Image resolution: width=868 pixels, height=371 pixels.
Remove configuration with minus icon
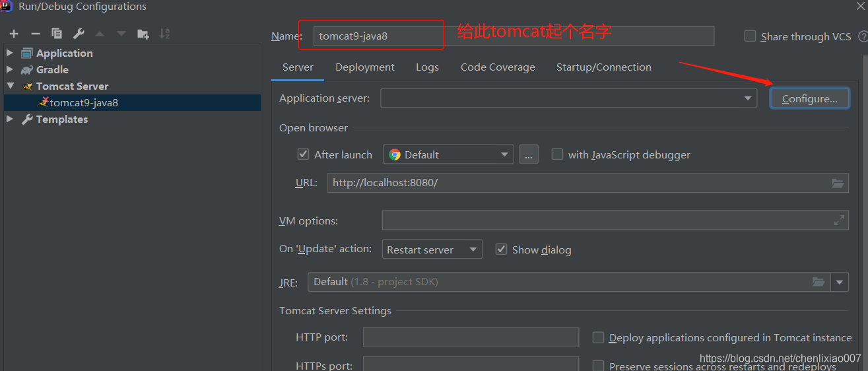click(36, 34)
